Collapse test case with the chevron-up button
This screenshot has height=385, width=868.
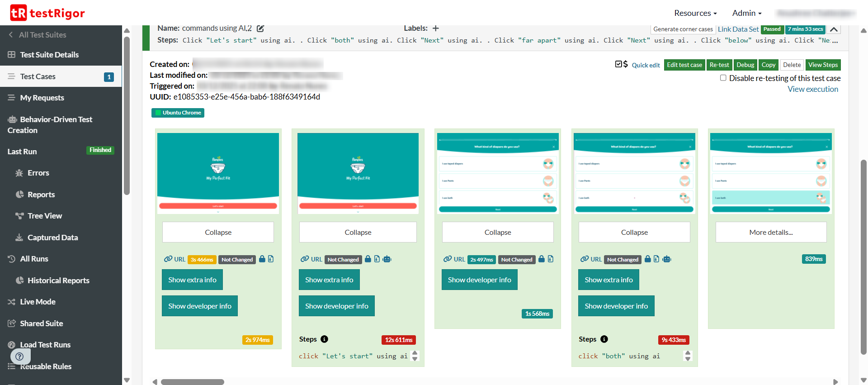coord(834,29)
